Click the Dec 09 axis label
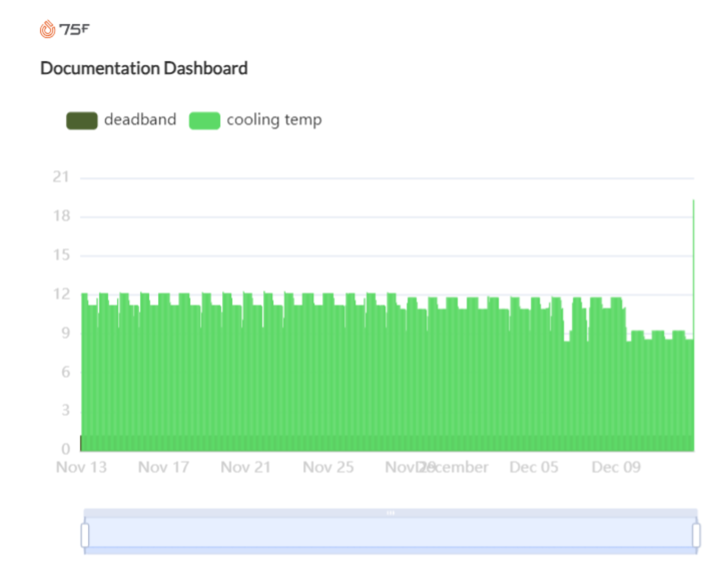 pos(616,467)
